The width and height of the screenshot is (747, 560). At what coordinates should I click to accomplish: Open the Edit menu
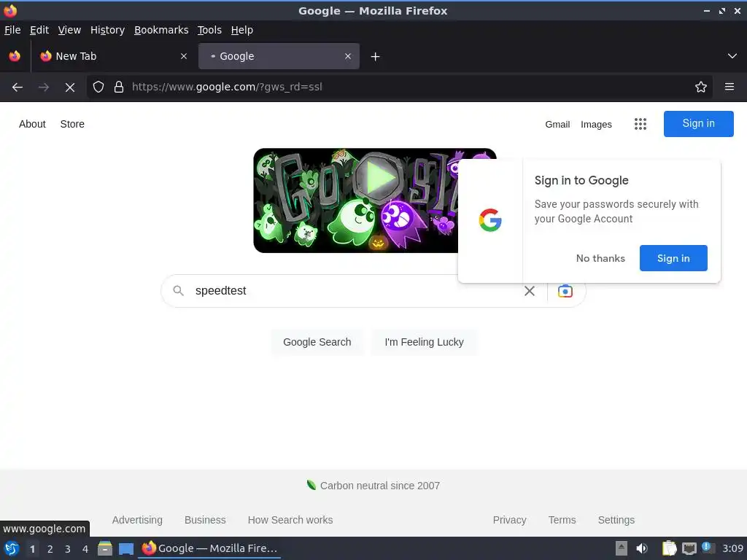tap(39, 30)
